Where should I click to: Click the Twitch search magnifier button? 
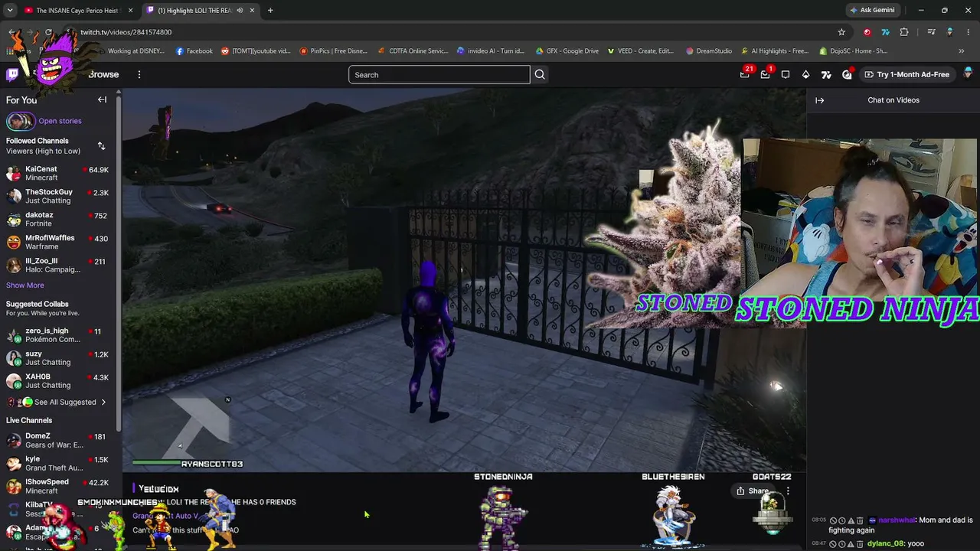540,74
